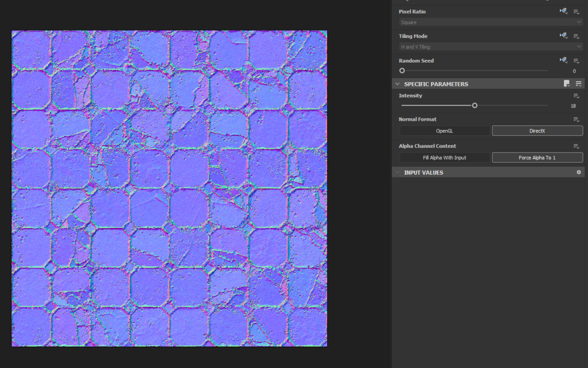Set Normal Format to OpenGL
Viewport: 588px width, 368px height.
[444, 131]
